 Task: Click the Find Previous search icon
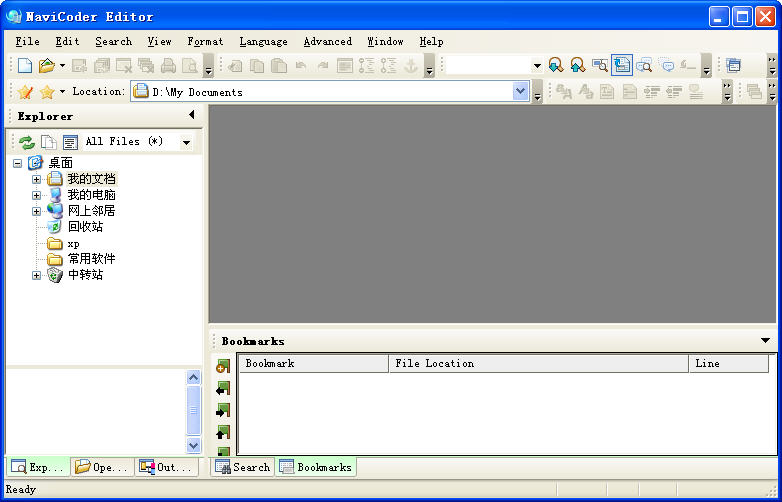tap(577, 66)
